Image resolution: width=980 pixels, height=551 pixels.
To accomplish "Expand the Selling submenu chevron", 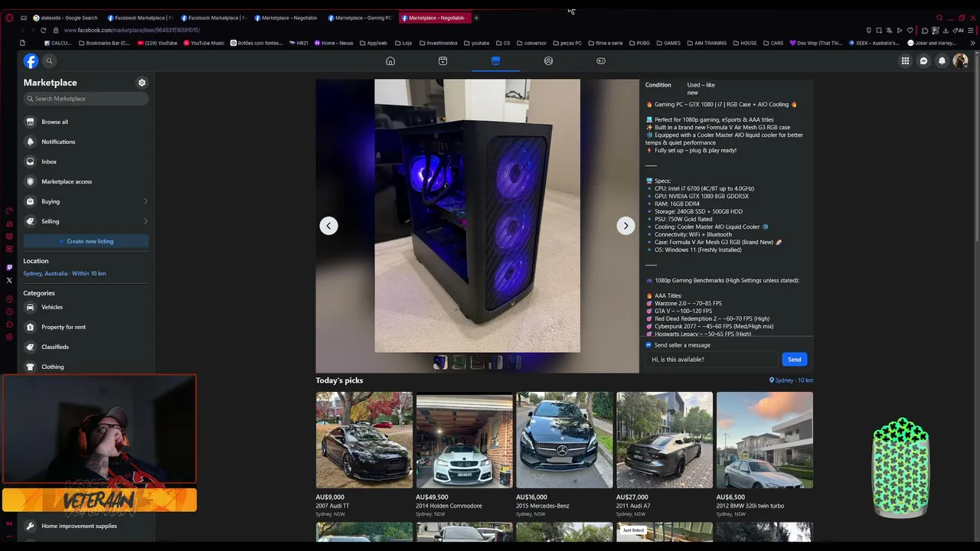I will click(x=145, y=221).
